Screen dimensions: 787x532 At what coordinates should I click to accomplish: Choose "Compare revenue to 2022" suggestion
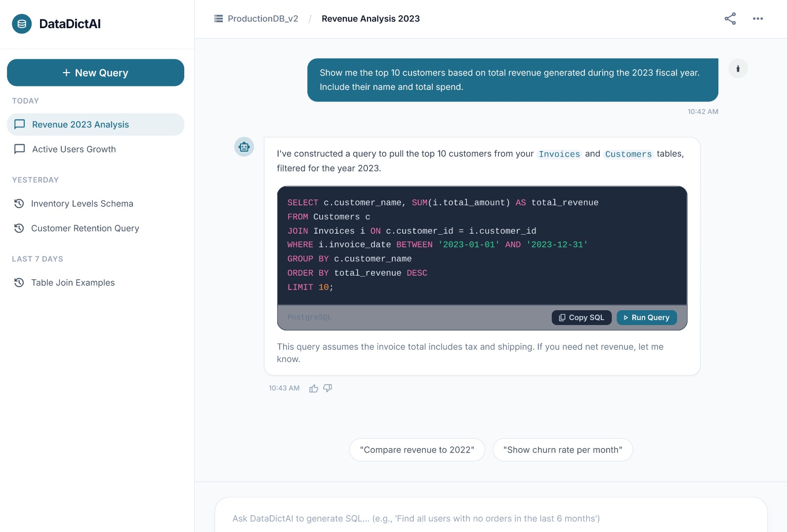[x=417, y=450]
